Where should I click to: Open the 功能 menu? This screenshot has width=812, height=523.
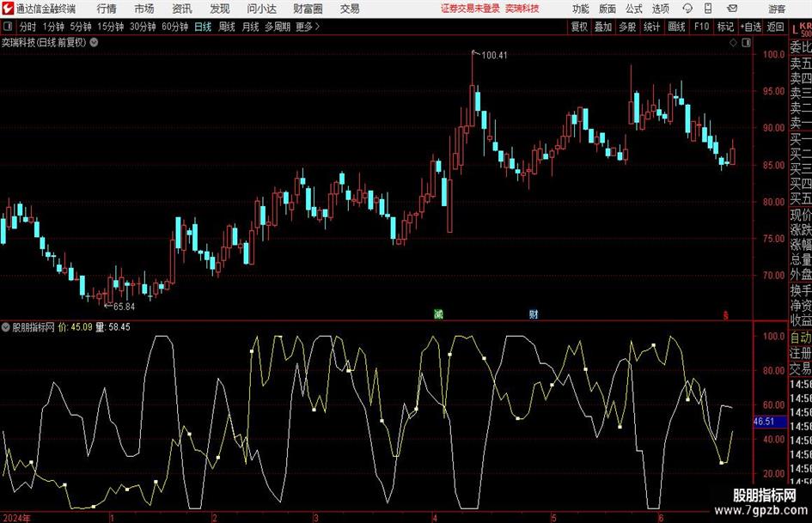tap(581, 9)
